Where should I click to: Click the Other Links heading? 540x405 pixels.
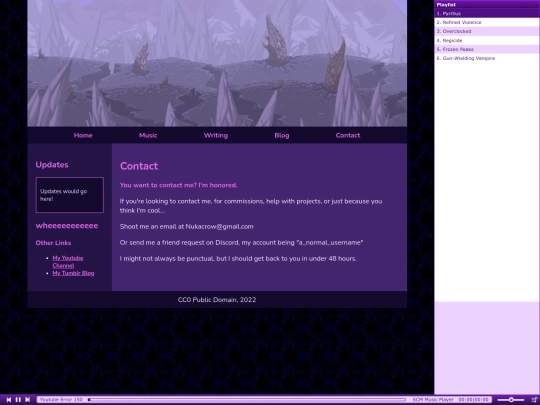[53, 243]
